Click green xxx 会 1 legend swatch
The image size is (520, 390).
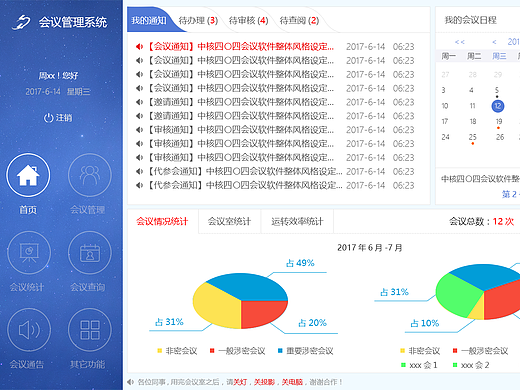tap(403, 365)
